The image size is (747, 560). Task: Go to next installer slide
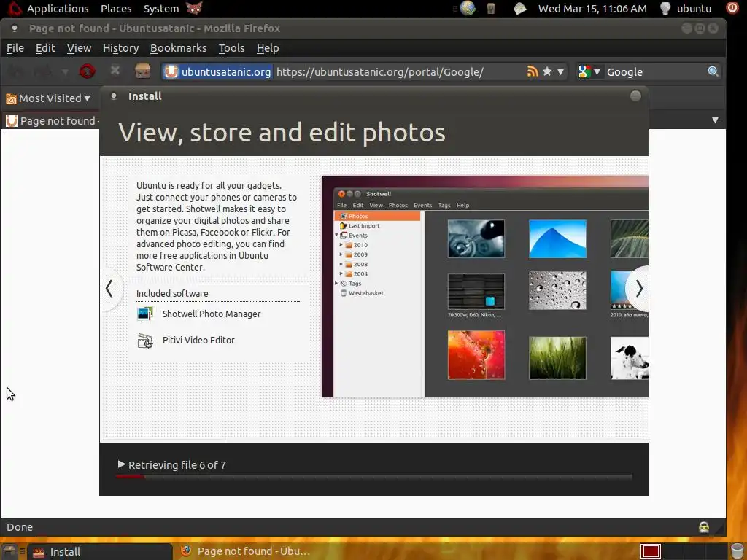click(x=639, y=289)
